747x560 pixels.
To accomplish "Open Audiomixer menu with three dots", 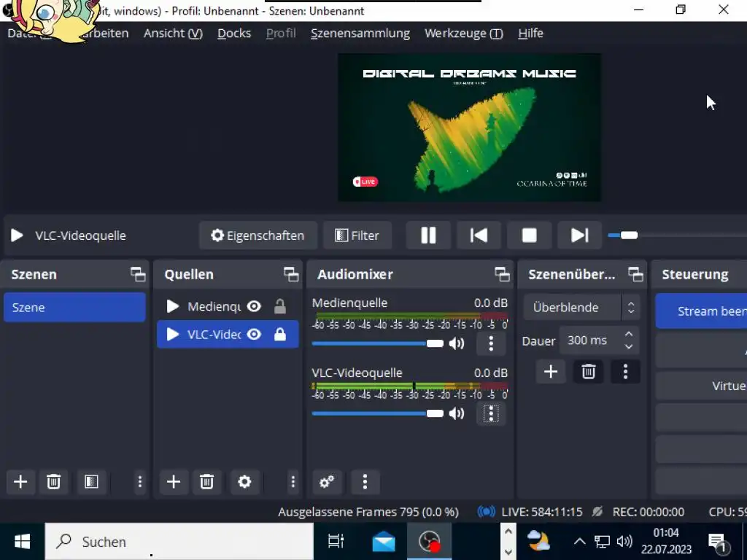I will click(365, 482).
